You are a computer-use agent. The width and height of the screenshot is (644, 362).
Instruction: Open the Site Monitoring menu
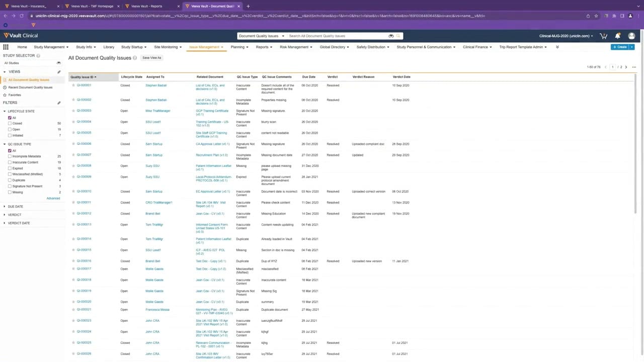168,47
